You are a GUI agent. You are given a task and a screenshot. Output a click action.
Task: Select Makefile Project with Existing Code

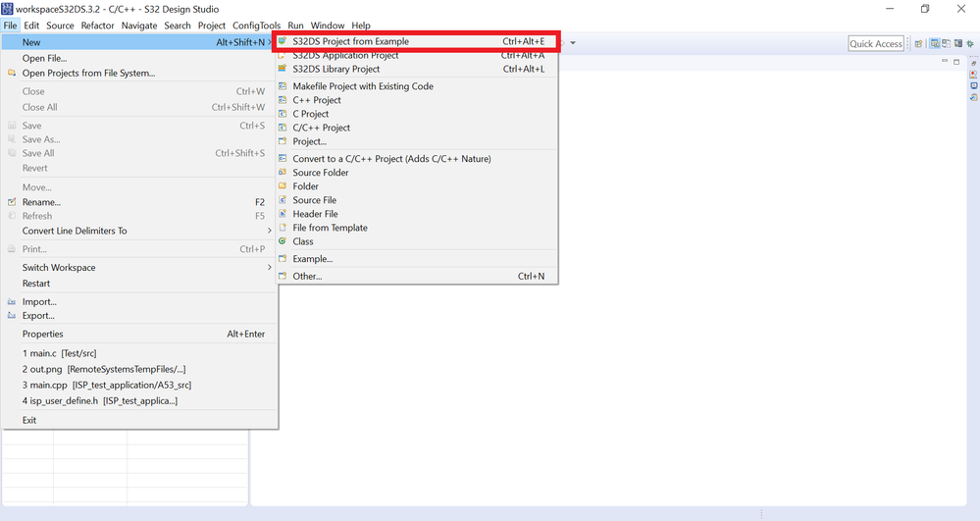point(416,86)
